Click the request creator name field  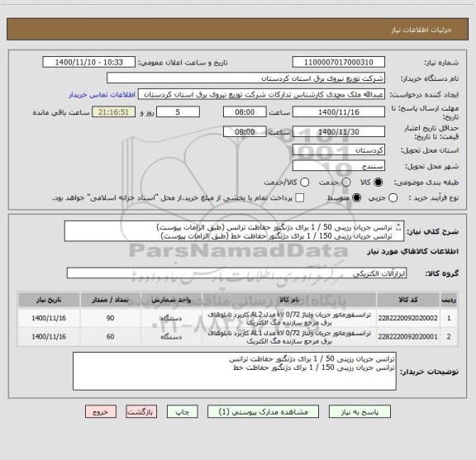pos(261,94)
